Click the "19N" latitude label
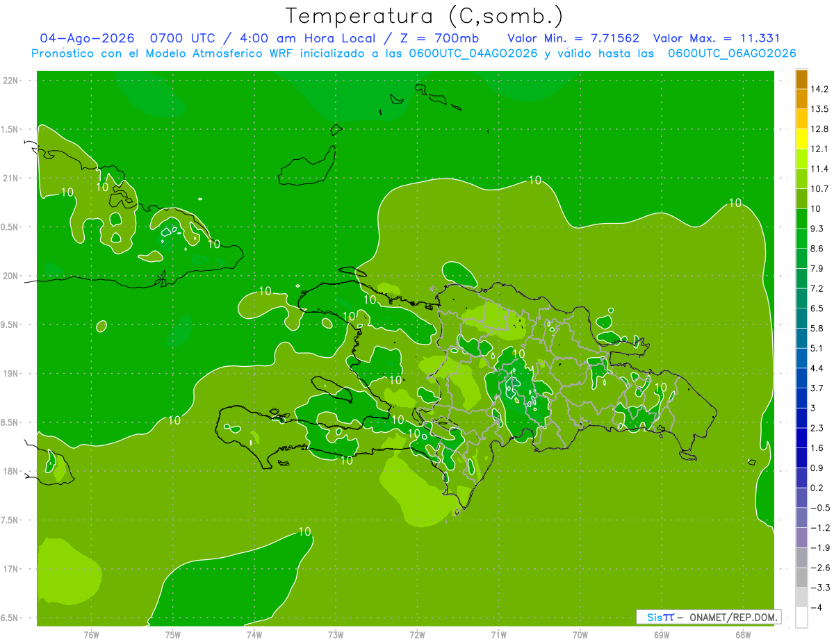The width and height of the screenshot is (834, 644). coord(10,374)
